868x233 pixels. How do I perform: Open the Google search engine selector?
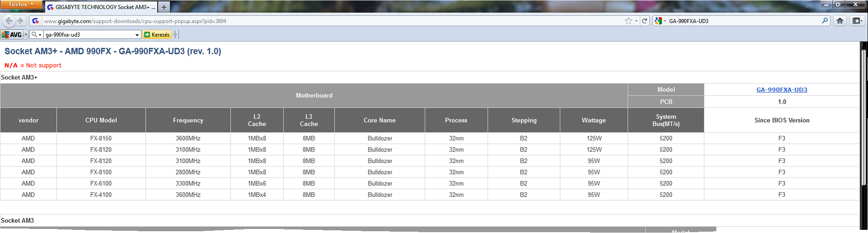660,21
